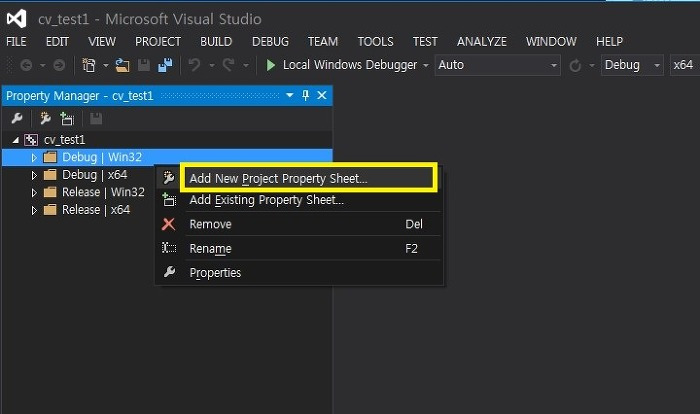Click Add Existing Property Sheet panel toolbar icon

click(67, 118)
